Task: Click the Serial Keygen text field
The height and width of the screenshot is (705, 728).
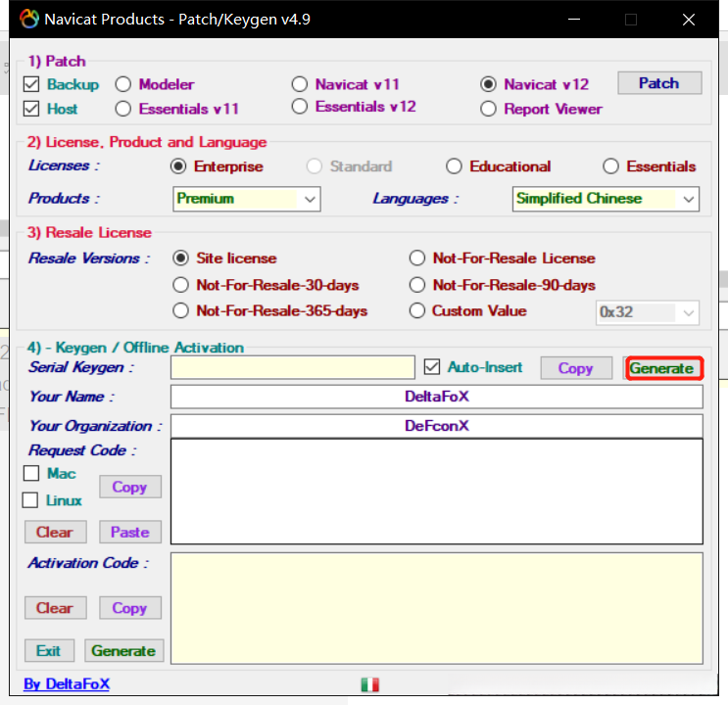Action: point(293,367)
